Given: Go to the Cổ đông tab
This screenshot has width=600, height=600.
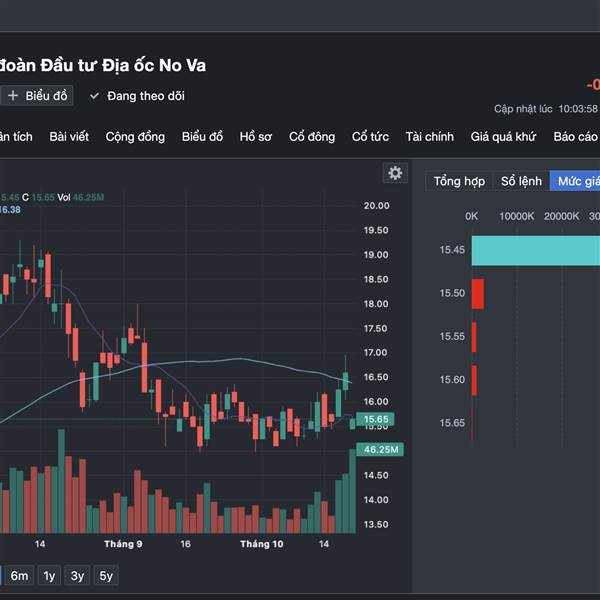Looking at the screenshot, I should pyautogui.click(x=312, y=137).
